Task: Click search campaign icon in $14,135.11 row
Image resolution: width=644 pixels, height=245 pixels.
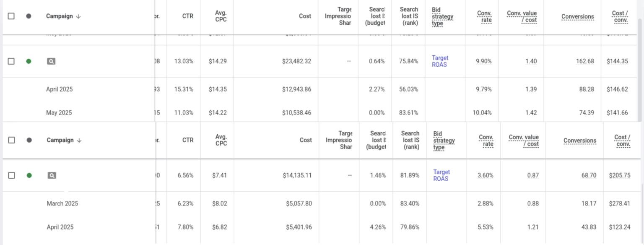Action: click(52, 175)
